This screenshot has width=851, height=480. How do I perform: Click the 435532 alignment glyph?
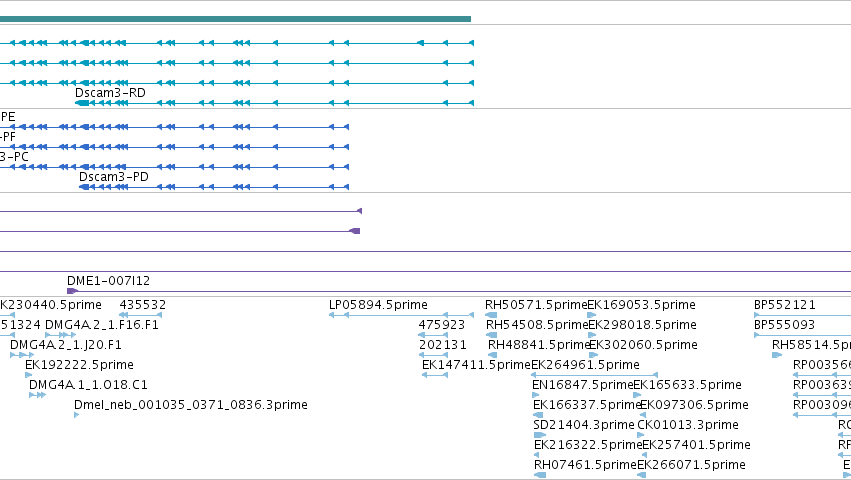tap(141, 315)
